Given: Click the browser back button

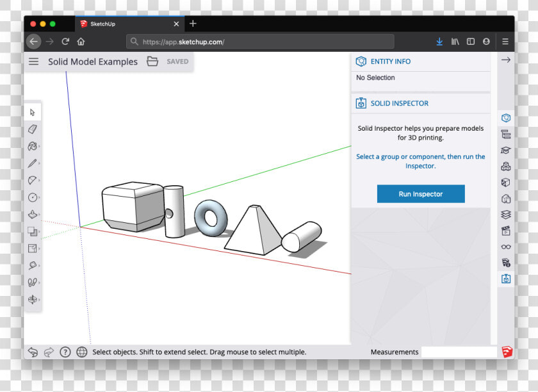Looking at the screenshot, I should click(33, 42).
